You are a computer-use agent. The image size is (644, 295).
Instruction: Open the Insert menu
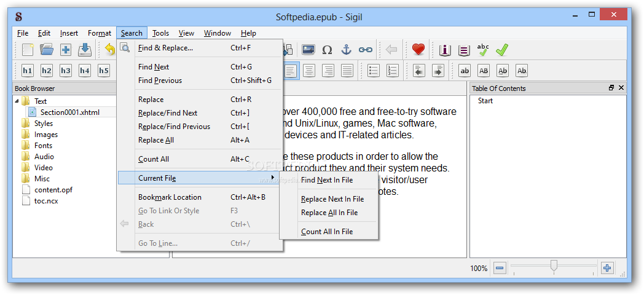click(x=69, y=33)
